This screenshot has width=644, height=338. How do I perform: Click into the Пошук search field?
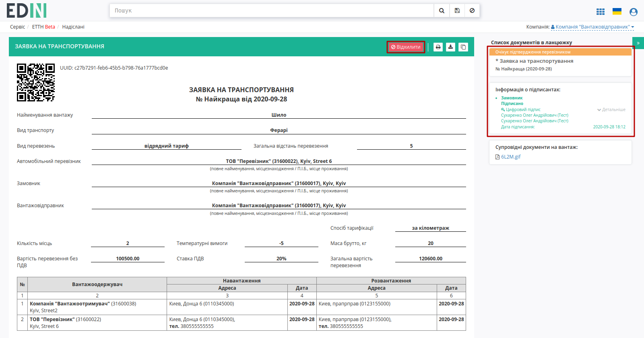coord(272,10)
